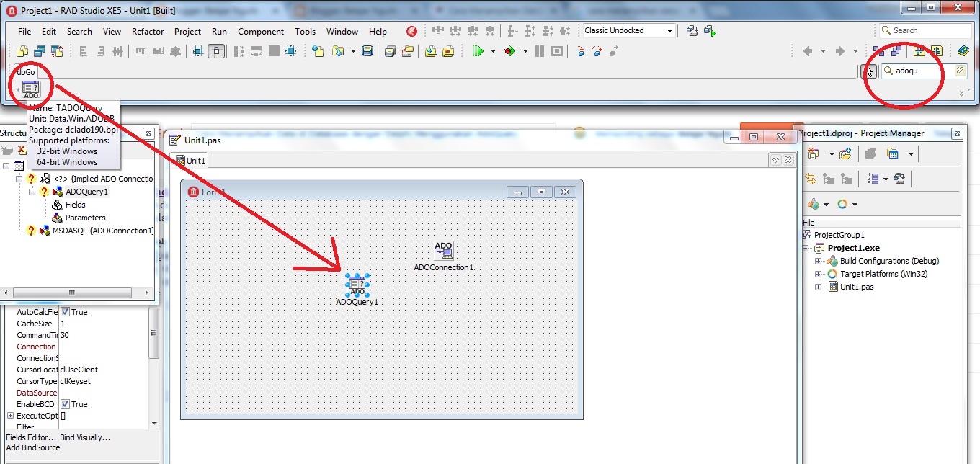Open the Refactor menu
The width and height of the screenshot is (980, 464).
click(x=148, y=32)
